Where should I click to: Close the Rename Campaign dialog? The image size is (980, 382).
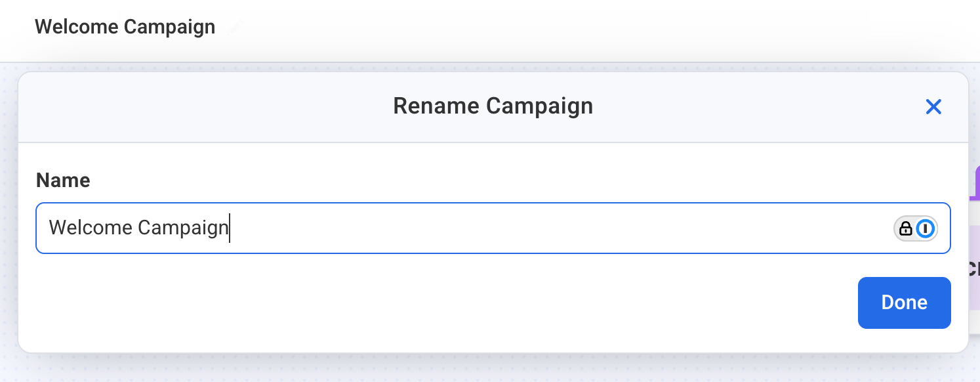tap(933, 107)
